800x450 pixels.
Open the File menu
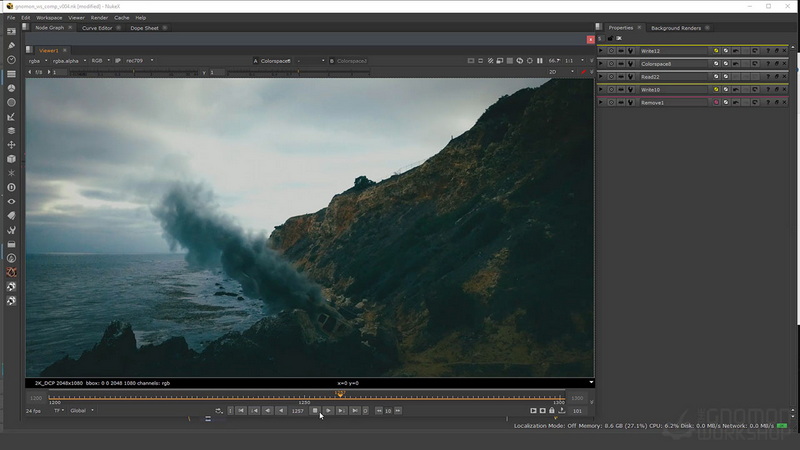11,18
